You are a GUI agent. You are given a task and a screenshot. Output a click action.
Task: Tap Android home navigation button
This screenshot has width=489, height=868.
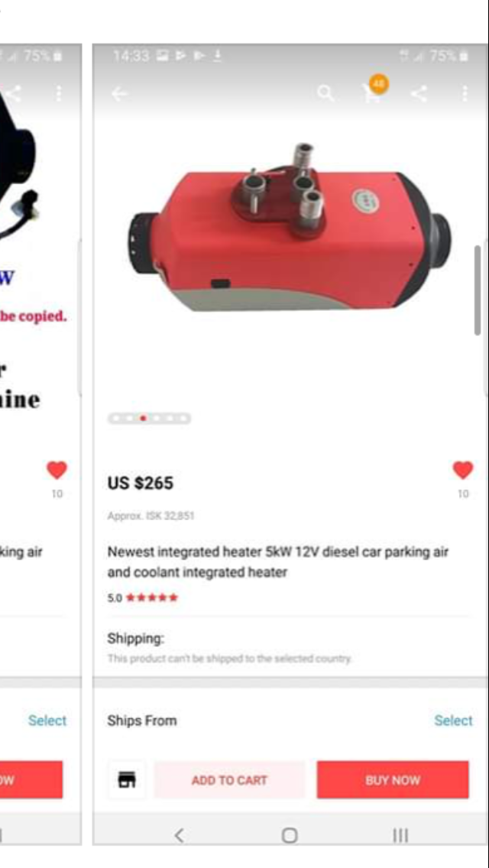[x=289, y=835]
